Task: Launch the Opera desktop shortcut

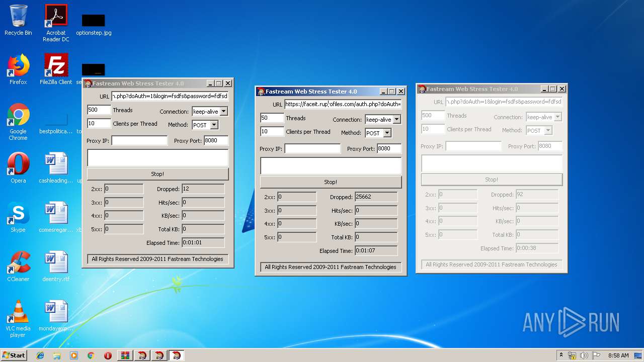Action: [18, 168]
